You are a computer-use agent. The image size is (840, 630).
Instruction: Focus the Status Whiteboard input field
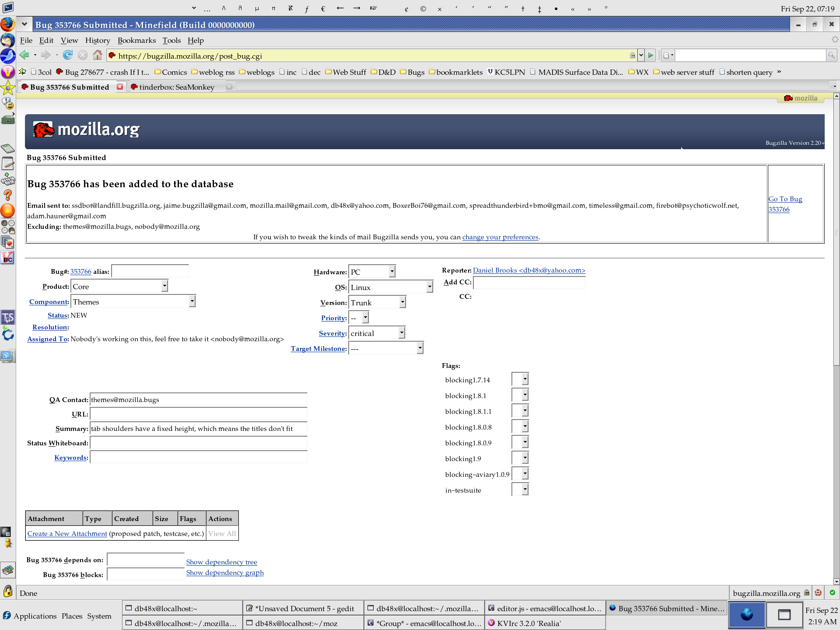tap(198, 443)
